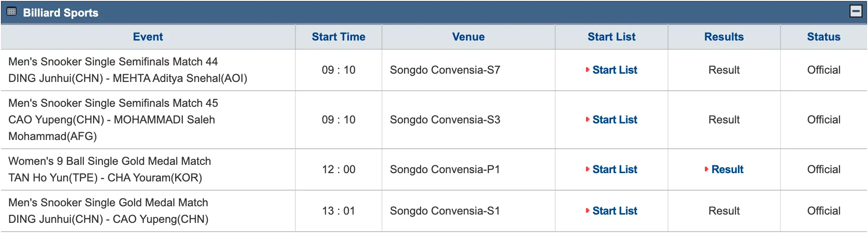Click red arrow beside Match 45 Start List
This screenshot has height=233, width=868.
587,120
